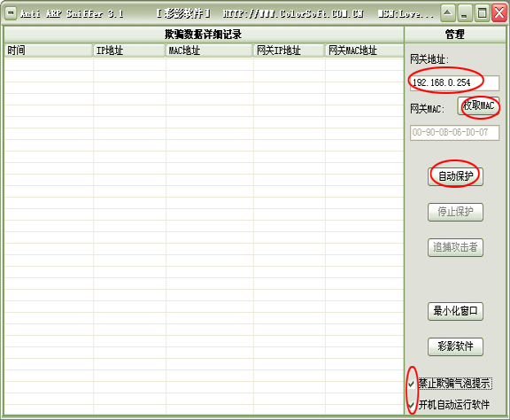Sort by 网关IP地址 column header
Screen dimensions: 510x420
pyautogui.click(x=290, y=51)
